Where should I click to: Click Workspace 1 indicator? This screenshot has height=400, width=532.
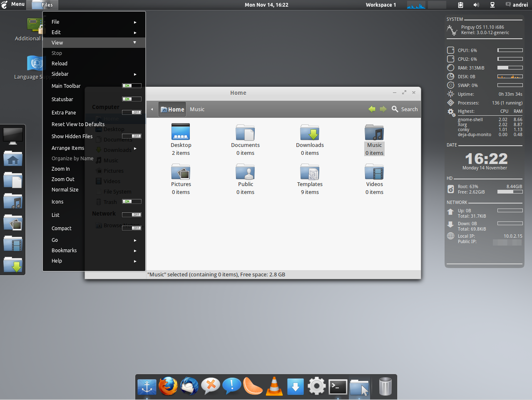point(381,5)
